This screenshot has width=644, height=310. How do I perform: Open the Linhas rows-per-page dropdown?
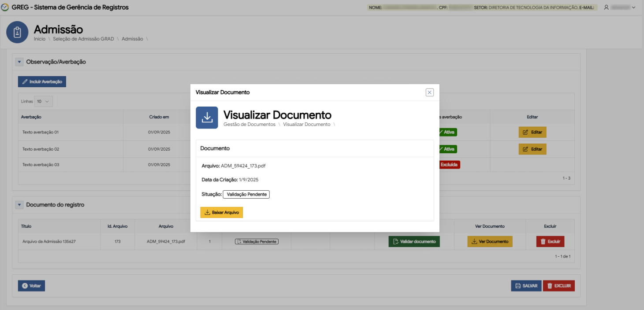[x=44, y=101]
